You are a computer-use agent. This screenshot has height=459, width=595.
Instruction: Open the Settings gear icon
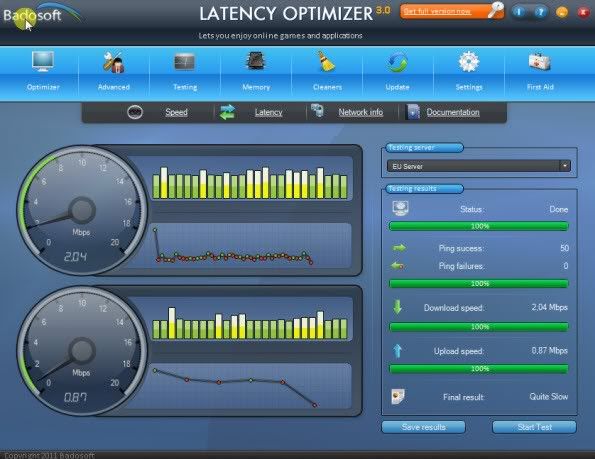point(469,62)
